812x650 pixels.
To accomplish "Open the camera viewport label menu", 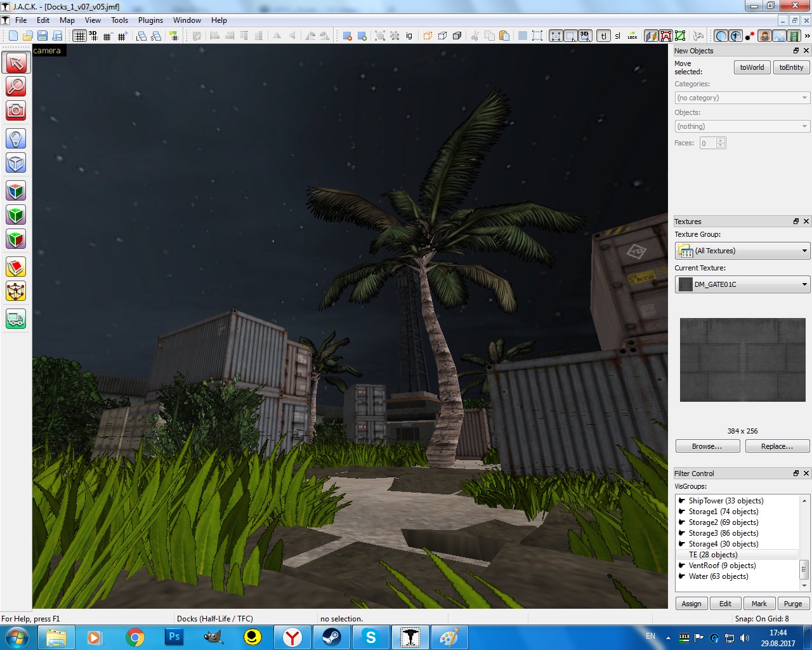I will (48, 51).
